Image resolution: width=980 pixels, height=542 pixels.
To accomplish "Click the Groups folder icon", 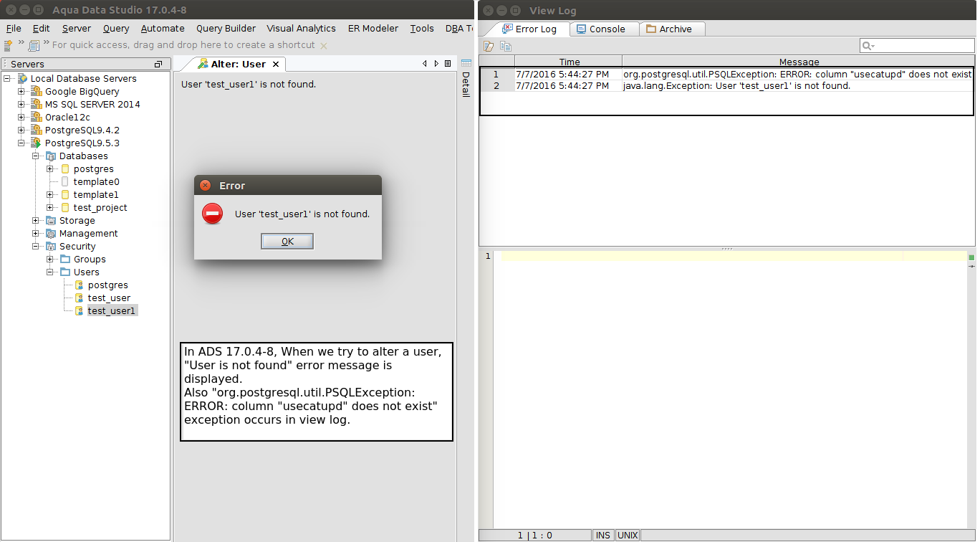I will click(x=64, y=260).
